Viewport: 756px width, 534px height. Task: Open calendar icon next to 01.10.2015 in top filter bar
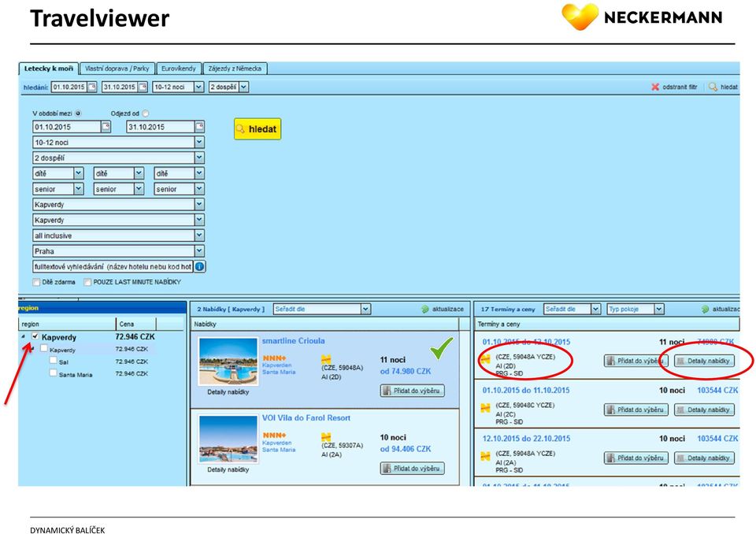click(x=92, y=87)
